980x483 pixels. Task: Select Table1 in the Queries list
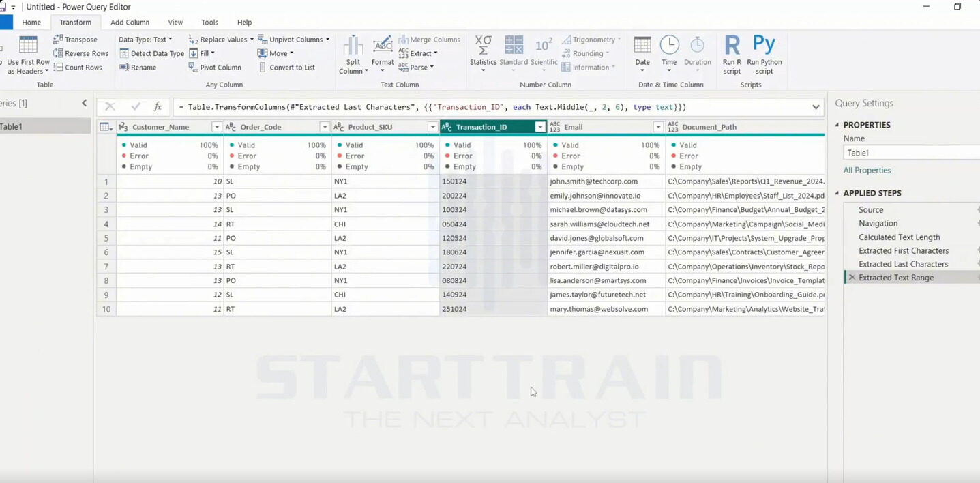coord(45,126)
